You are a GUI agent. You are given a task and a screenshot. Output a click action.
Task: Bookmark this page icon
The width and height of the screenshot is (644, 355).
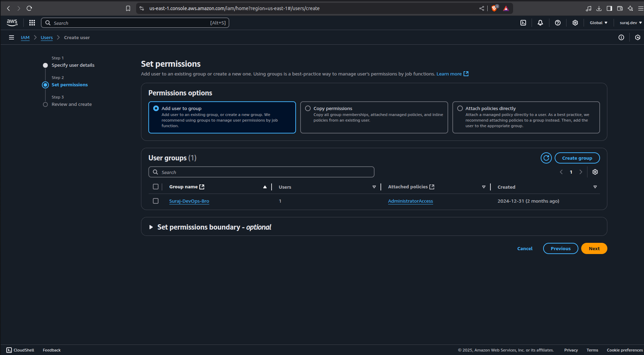point(128,8)
